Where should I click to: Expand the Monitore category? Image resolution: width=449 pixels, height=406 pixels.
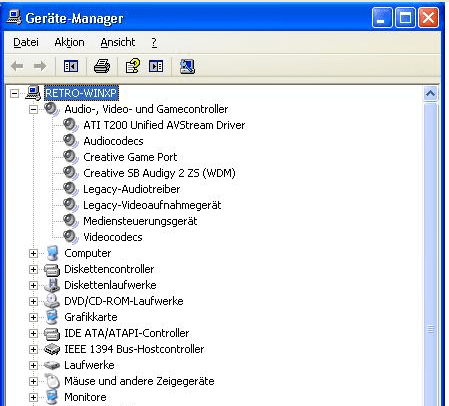(x=33, y=397)
